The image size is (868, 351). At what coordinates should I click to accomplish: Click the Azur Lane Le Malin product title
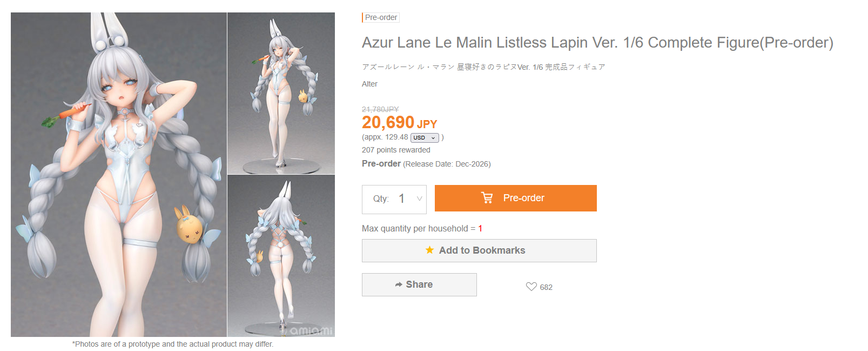pos(597,42)
